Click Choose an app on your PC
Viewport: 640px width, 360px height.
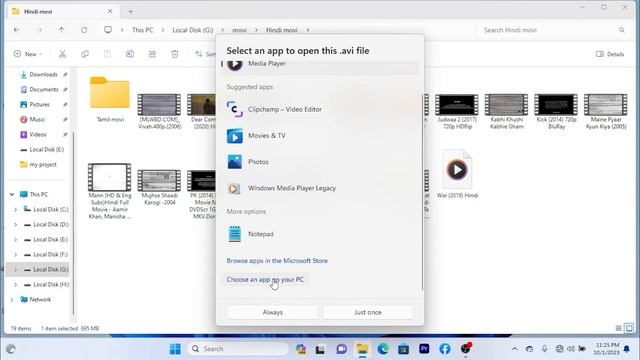[x=265, y=280]
